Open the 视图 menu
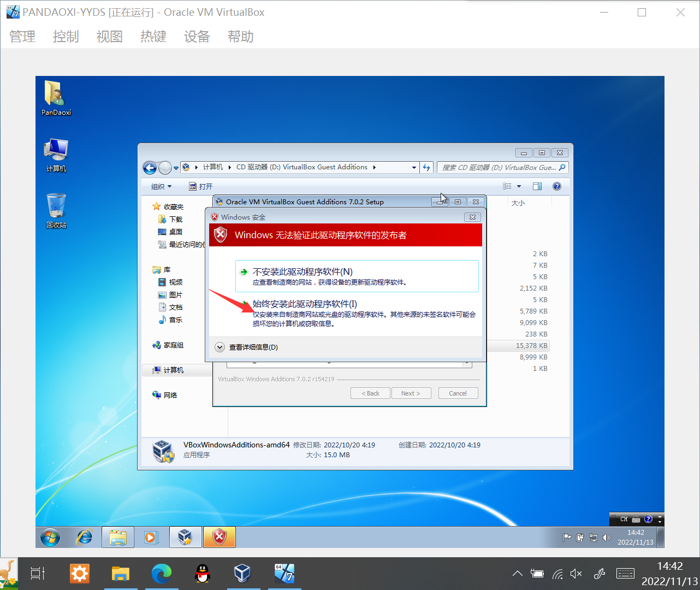This screenshot has width=700, height=590. pyautogui.click(x=110, y=37)
